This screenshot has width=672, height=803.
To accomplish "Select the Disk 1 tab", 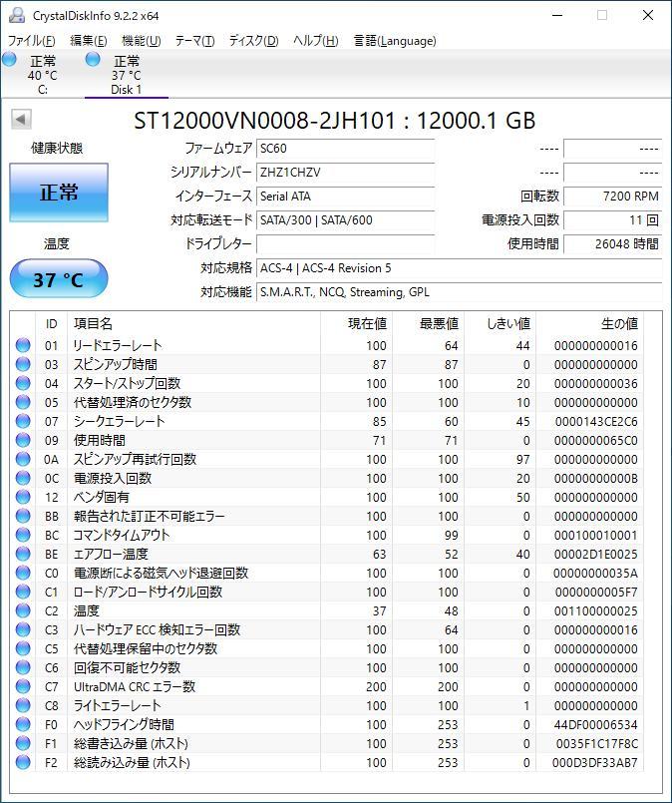I will [x=127, y=75].
